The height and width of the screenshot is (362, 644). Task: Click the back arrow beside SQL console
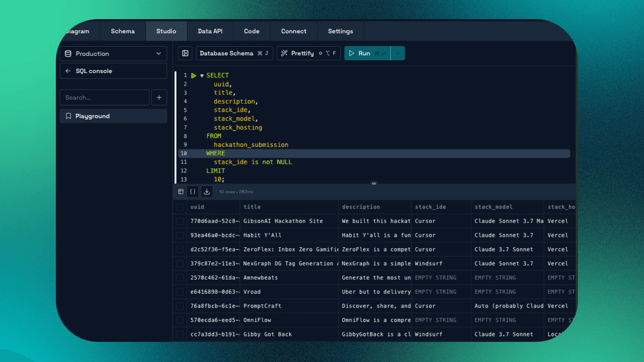pyautogui.click(x=68, y=71)
